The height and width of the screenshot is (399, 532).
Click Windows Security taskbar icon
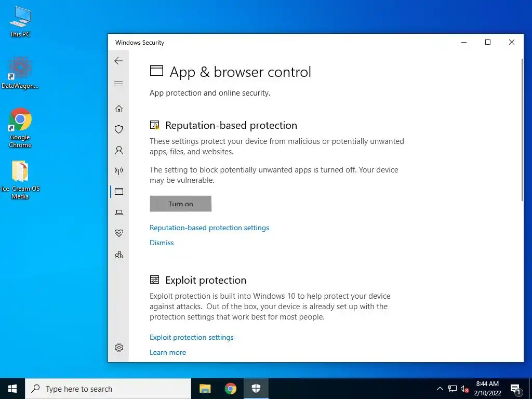[x=256, y=389]
